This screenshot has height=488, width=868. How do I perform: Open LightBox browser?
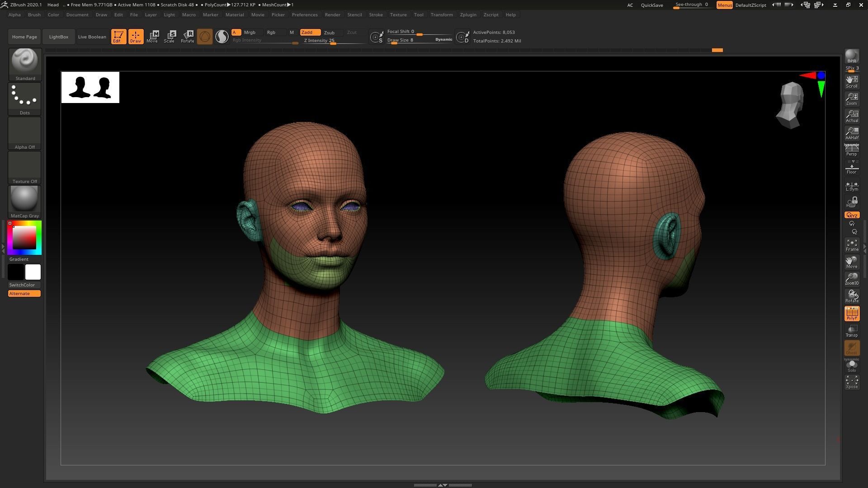[x=59, y=37]
